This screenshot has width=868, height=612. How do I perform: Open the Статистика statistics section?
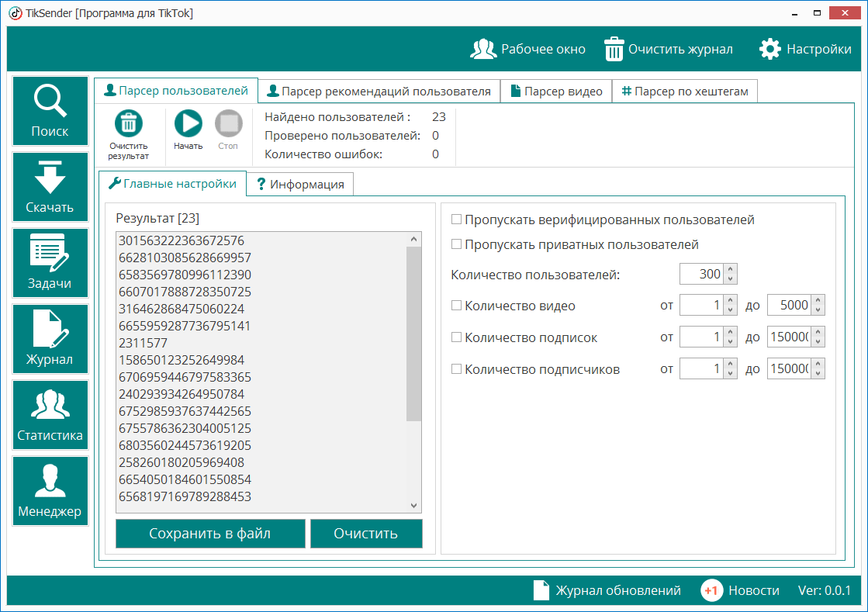[x=50, y=415]
